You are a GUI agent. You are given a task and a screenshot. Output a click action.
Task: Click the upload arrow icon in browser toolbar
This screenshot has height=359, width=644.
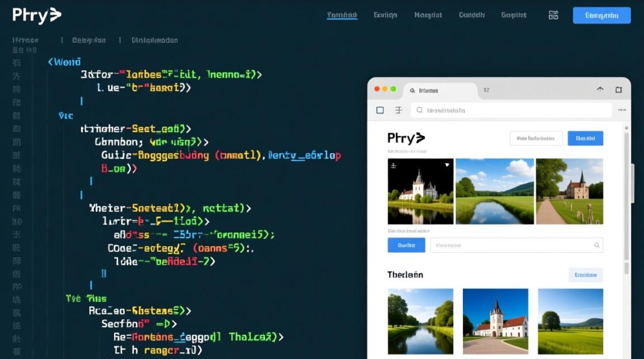[600, 89]
